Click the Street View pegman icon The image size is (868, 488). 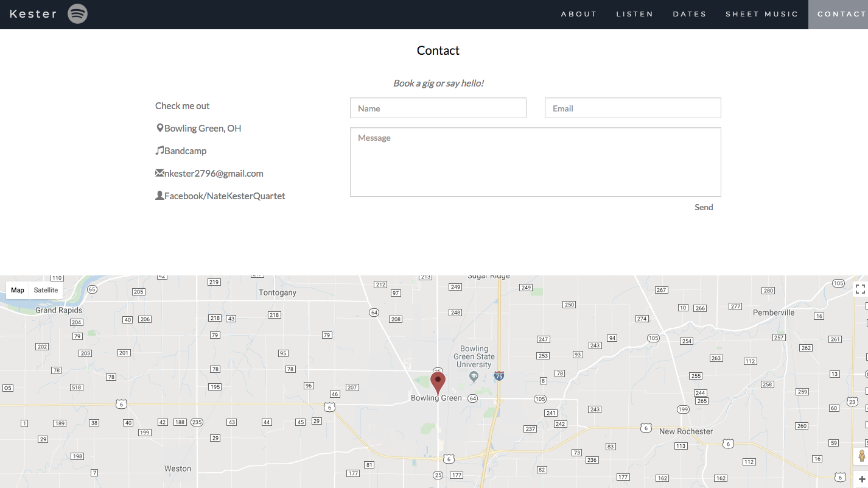tap(861, 456)
